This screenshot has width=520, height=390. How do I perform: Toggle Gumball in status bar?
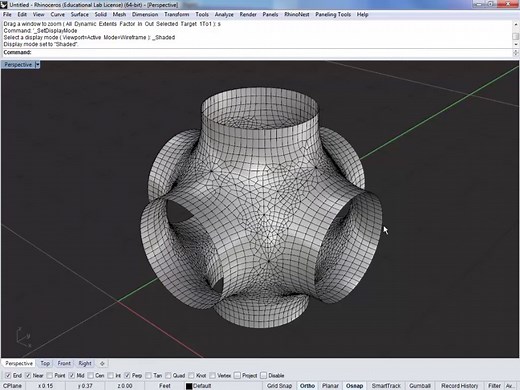(x=420, y=386)
